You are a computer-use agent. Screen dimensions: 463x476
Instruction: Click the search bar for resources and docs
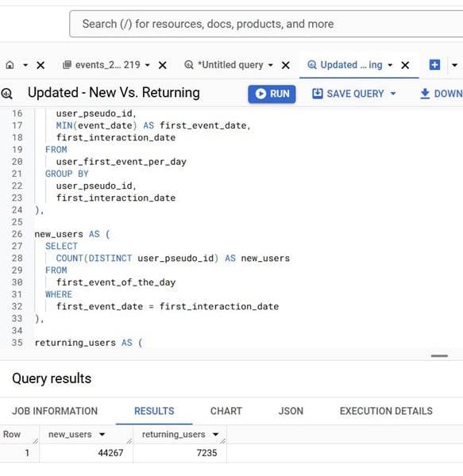point(266,24)
